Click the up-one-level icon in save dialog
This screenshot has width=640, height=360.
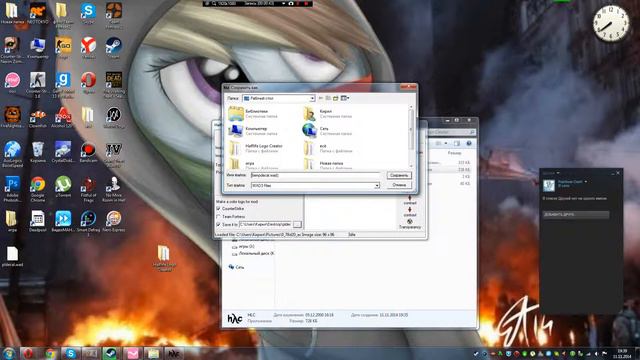328,98
